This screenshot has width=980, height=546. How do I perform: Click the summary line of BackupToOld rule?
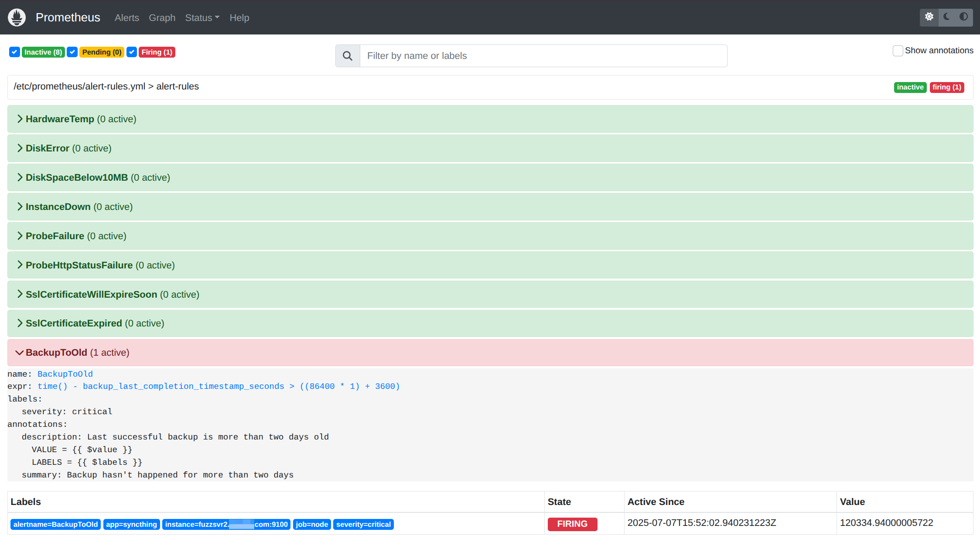point(158,475)
